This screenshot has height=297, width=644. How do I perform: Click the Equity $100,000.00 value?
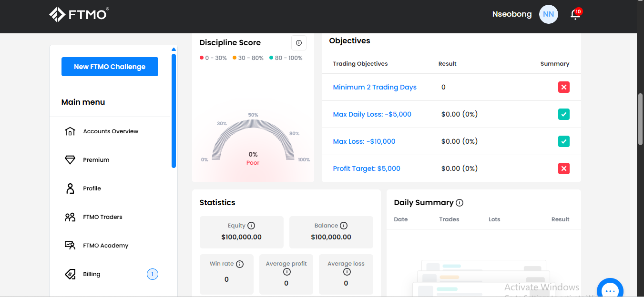coord(242,237)
